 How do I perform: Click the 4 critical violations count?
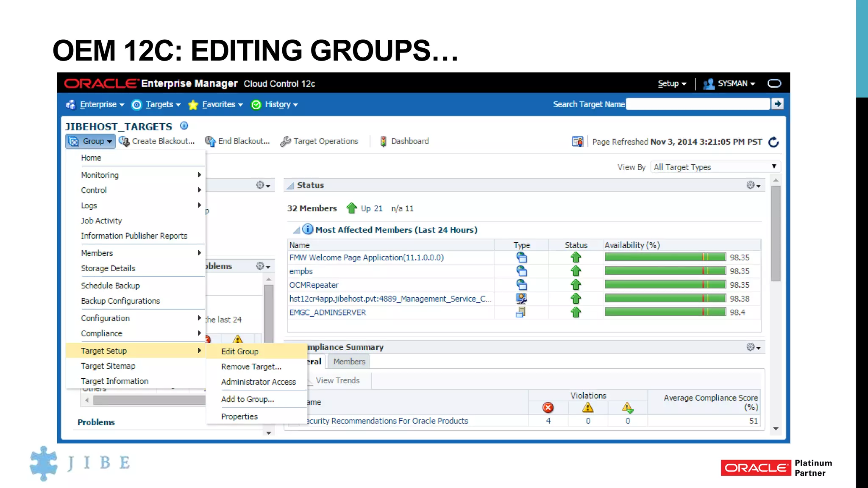tap(548, 421)
